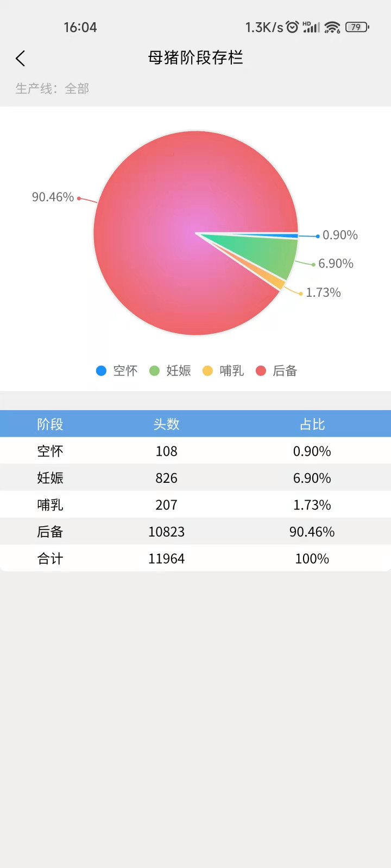Tap the battery indicator icon
Screen dimensions: 391x868
[357, 27]
